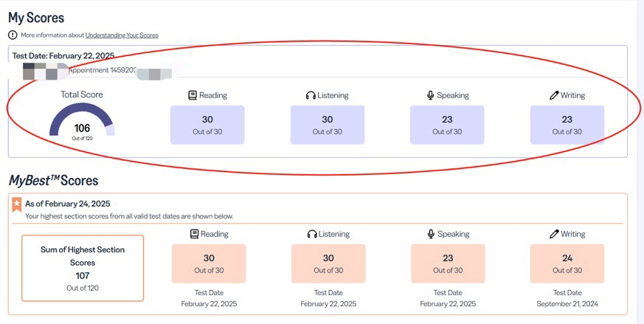Click the Listening headphones icon in My Scores

coord(311,95)
